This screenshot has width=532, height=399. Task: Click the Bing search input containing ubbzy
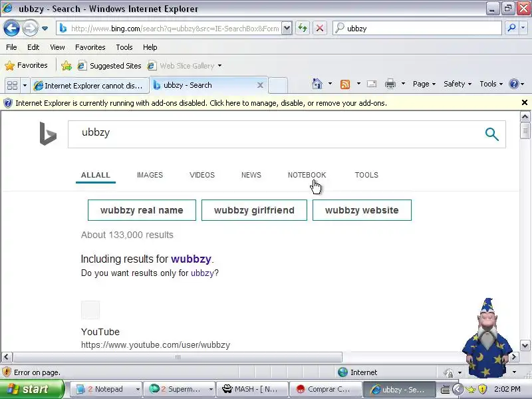(x=275, y=134)
